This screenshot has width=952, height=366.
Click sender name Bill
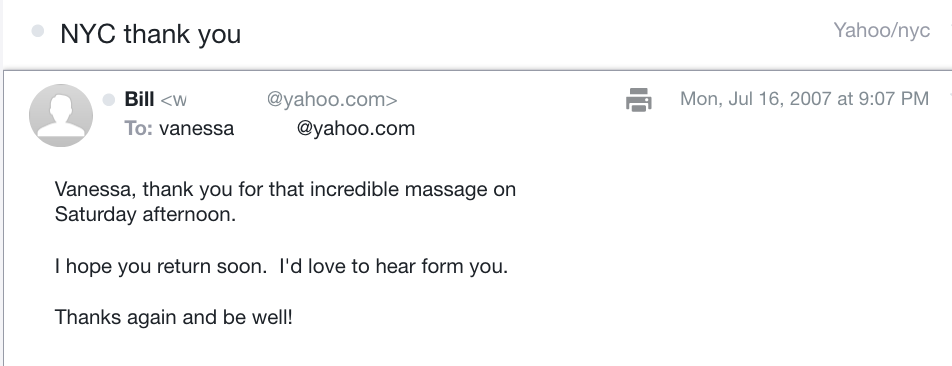(x=139, y=99)
